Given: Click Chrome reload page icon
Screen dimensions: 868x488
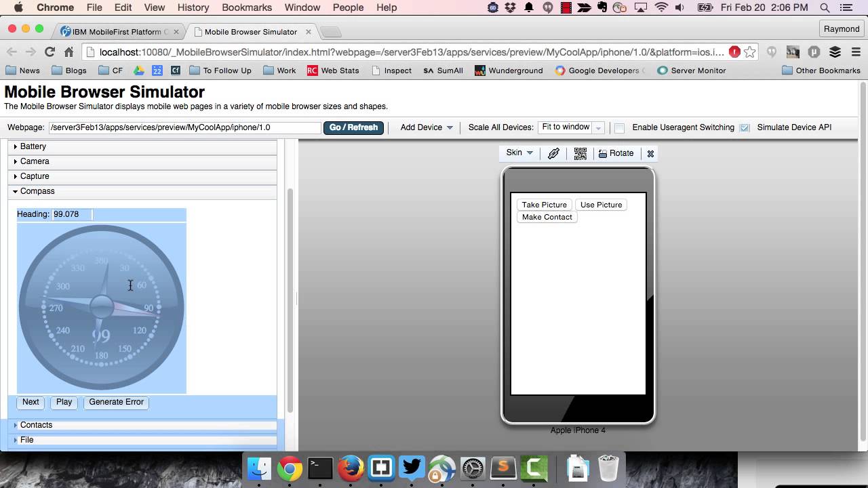Looking at the screenshot, I should 50,52.
